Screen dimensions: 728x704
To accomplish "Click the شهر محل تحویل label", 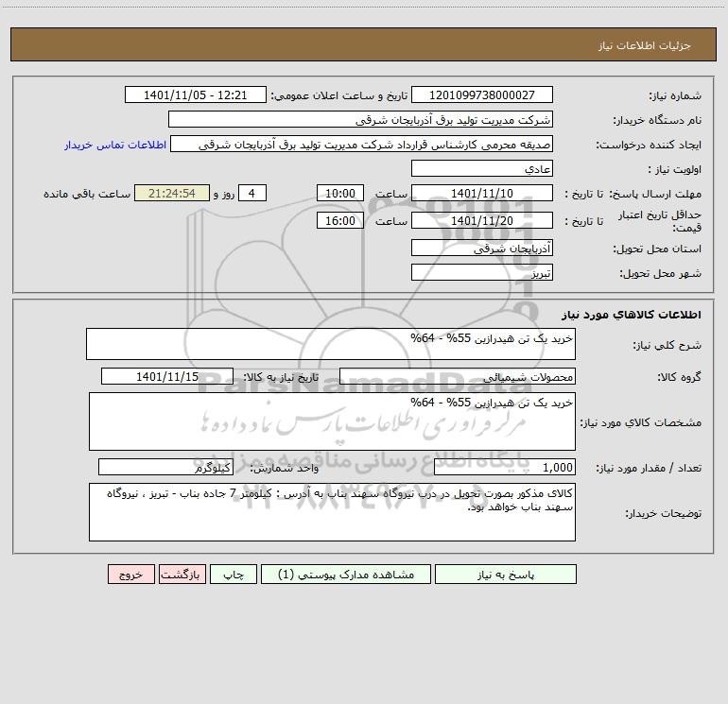I will click(660, 274).
